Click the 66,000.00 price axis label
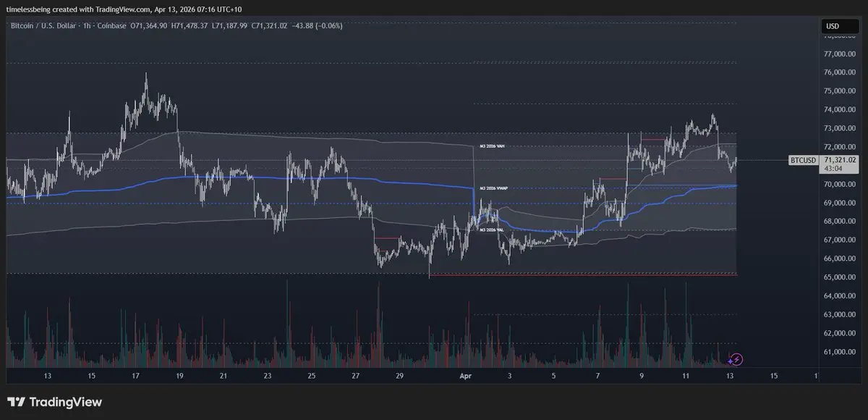Viewport: 868px width, 420px height. coord(839,259)
